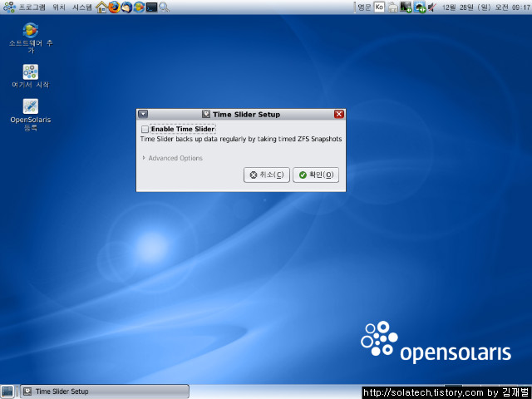532x399 pixels.
Task: Confirm with the 확인(O) button
Action: [x=316, y=175]
